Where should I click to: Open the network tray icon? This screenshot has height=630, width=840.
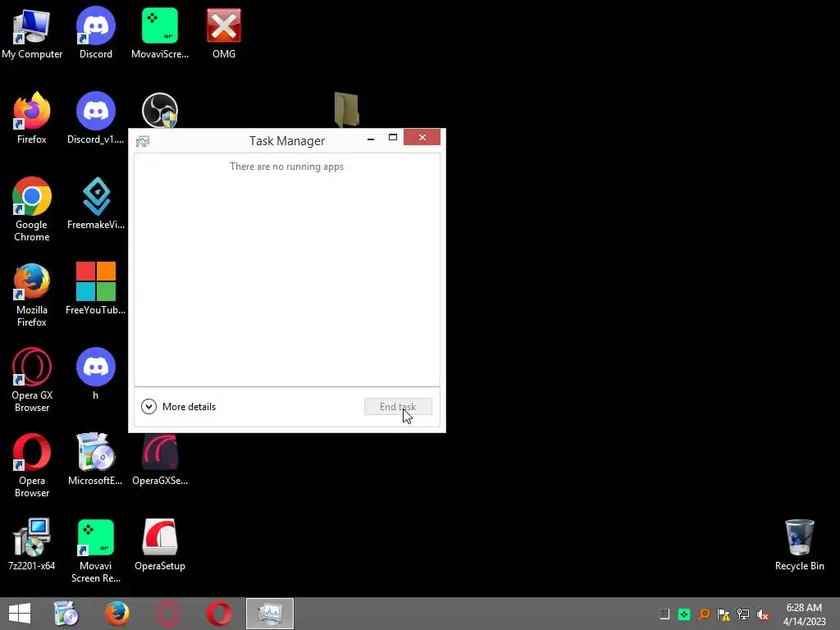pos(743,614)
